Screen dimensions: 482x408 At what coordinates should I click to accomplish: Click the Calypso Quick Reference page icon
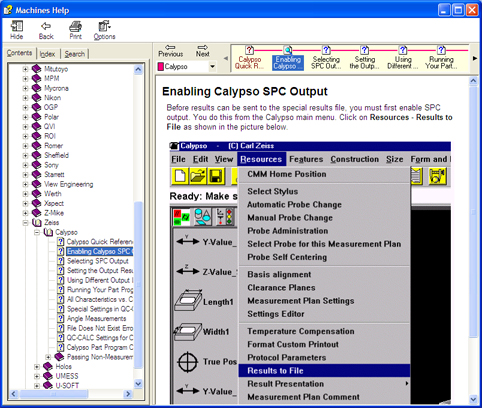pos(61,242)
